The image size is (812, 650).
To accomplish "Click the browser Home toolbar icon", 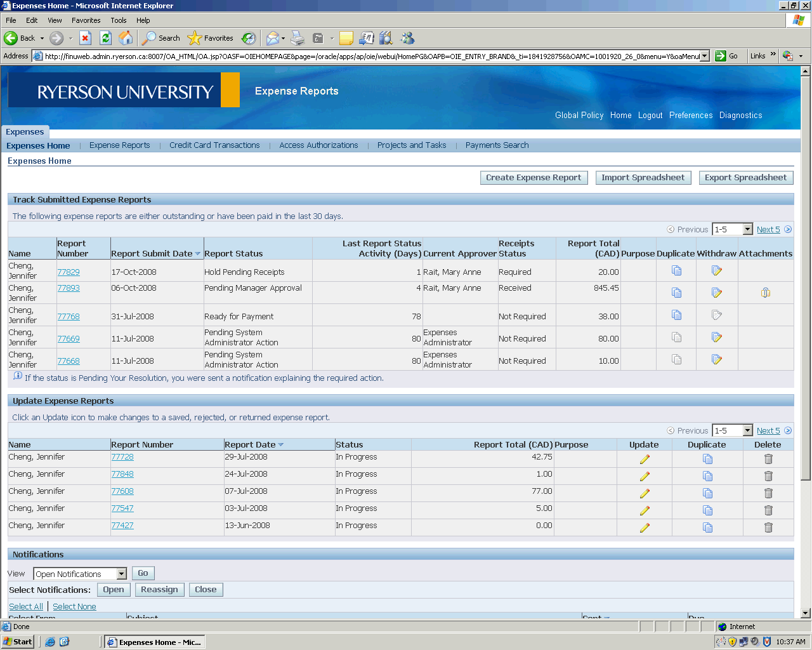I will tap(126, 38).
